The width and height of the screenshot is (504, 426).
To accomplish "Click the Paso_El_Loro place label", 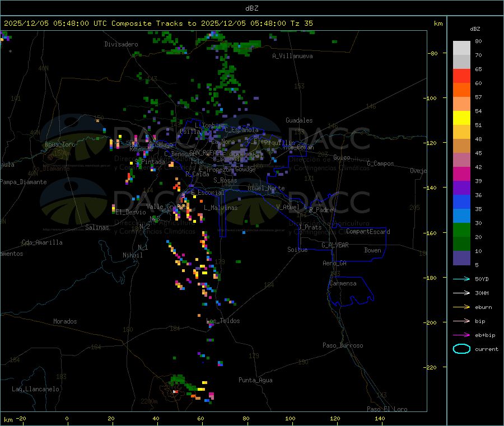I will pyautogui.click(x=387, y=409).
